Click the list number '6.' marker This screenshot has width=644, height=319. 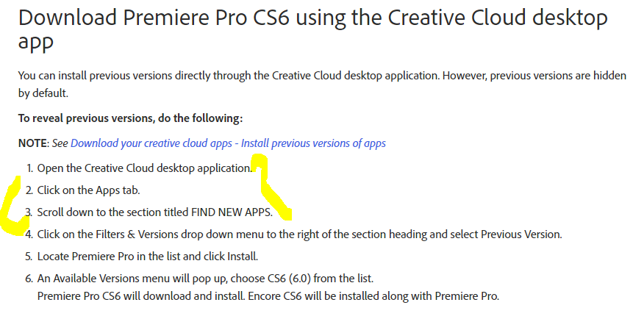coord(29,279)
